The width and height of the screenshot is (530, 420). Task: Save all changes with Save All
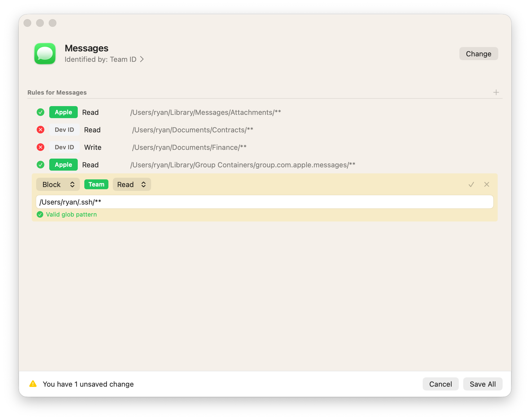point(483,384)
